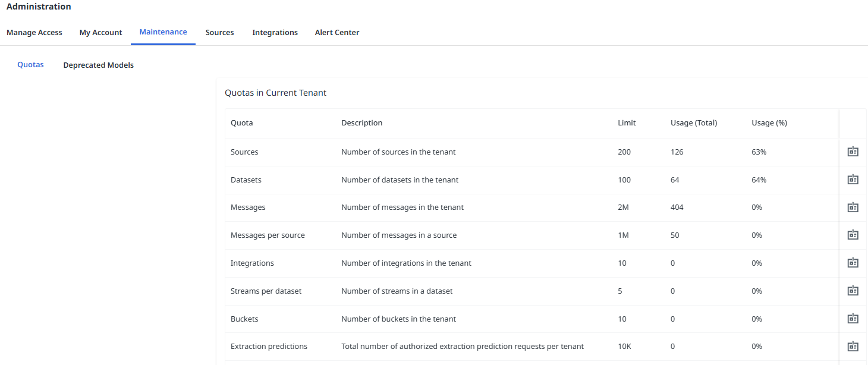Click the icon in the Integrations quota row
The width and height of the screenshot is (868, 365).
[853, 263]
